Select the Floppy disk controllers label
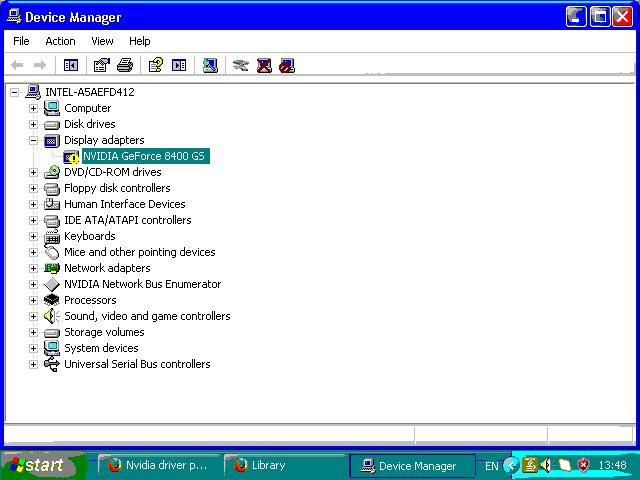This screenshot has height=480, width=640. point(117,188)
